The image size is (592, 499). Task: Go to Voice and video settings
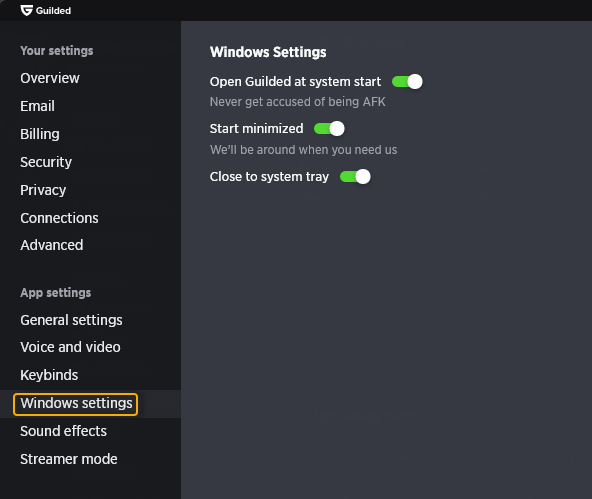pos(70,347)
